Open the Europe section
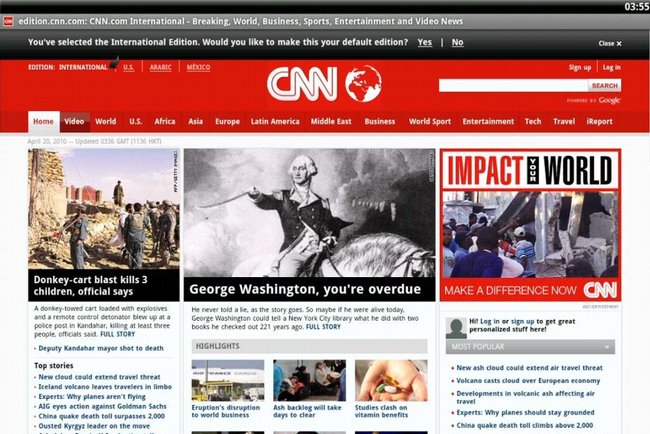Image resolution: width=650 pixels, height=434 pixels. coord(227,121)
